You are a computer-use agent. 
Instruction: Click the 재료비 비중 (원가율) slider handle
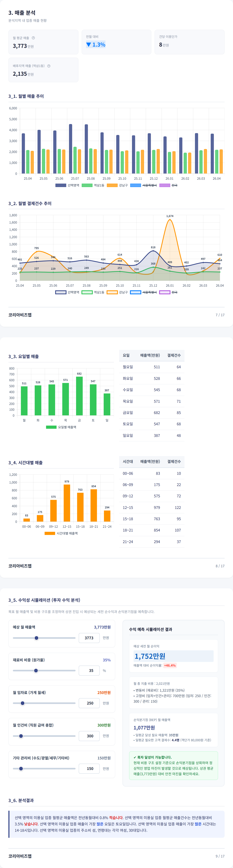click(36, 671)
